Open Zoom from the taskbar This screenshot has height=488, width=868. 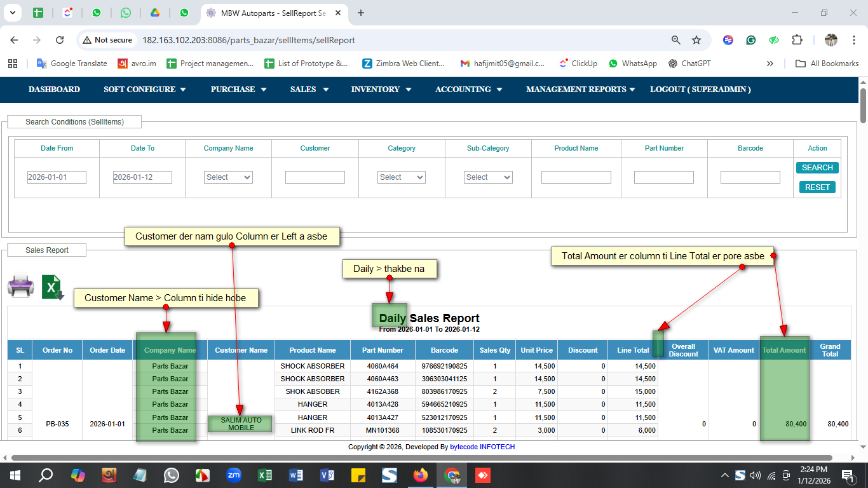coord(233,475)
